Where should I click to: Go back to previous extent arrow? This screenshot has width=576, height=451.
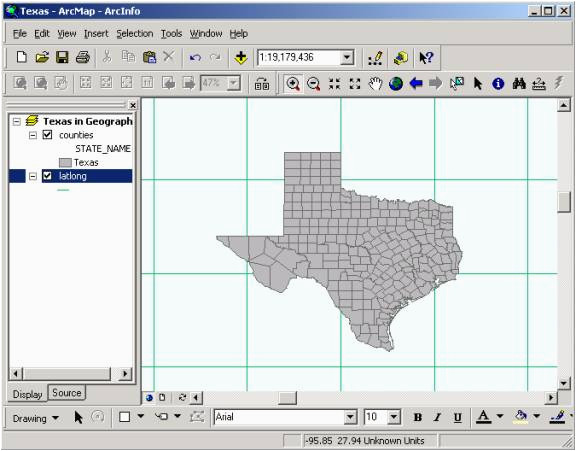click(416, 84)
